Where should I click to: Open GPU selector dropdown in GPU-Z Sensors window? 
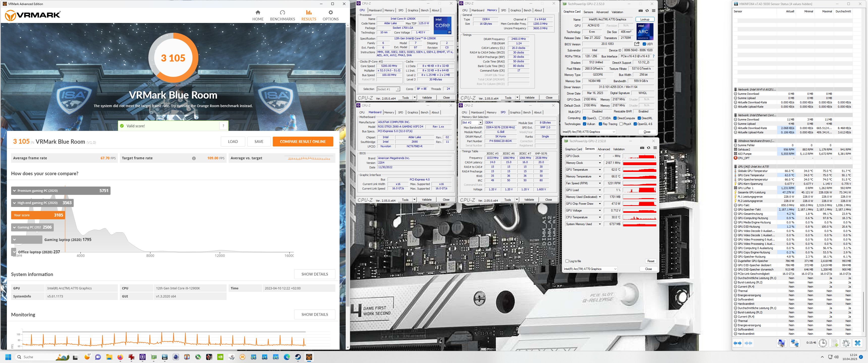(x=590, y=269)
